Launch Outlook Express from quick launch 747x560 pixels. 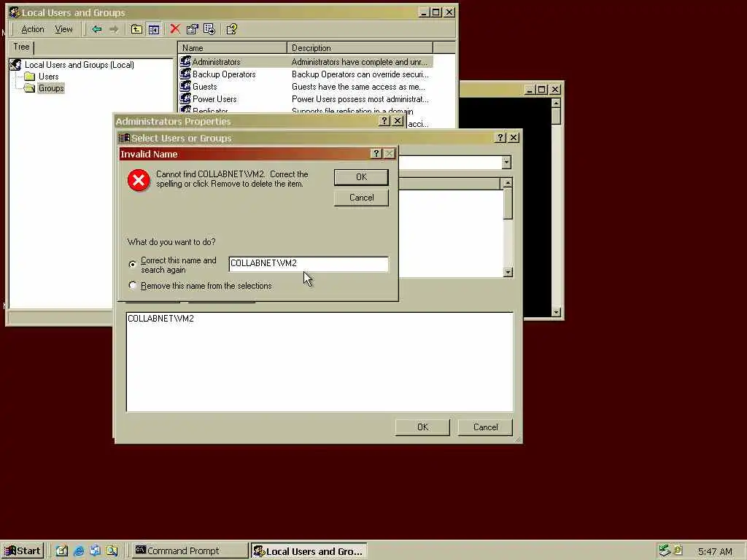(x=95, y=551)
